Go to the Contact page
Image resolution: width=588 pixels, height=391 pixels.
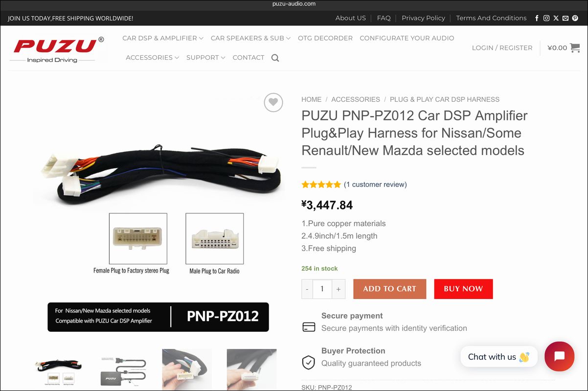(249, 58)
